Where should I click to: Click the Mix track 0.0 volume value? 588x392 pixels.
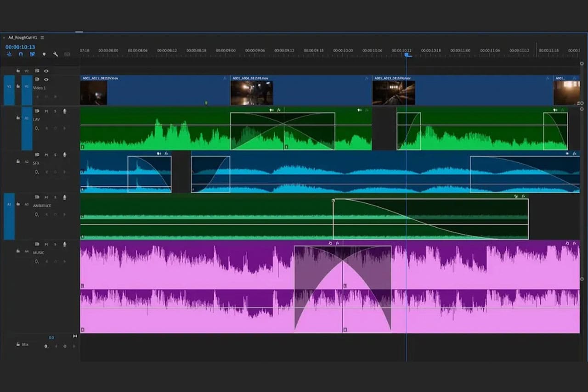point(51,337)
